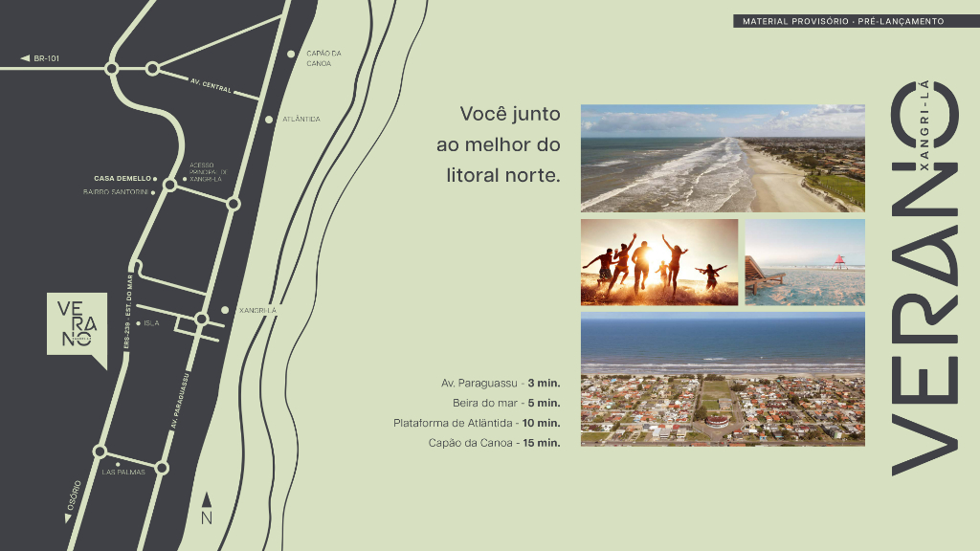This screenshot has width=980, height=551.
Task: Click the roundabout nearest the BR-101 label
Action: 112,69
